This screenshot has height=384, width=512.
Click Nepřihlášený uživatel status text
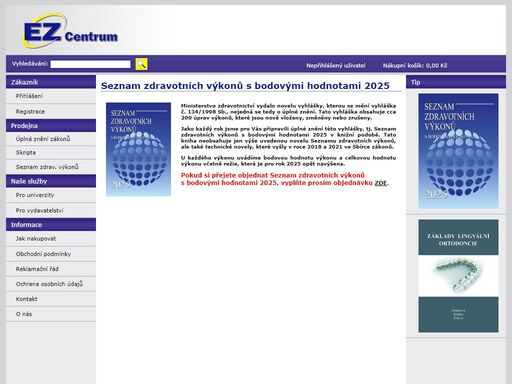coord(336,66)
